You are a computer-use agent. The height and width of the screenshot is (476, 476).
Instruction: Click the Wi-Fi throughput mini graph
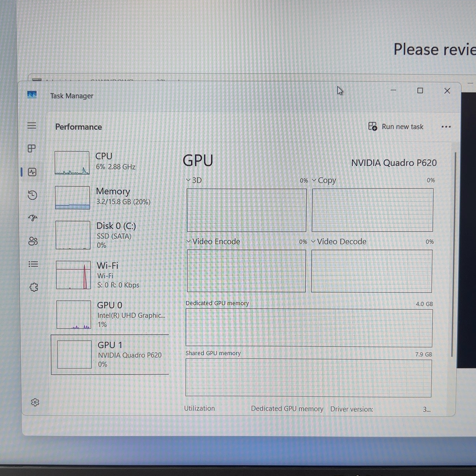point(73,275)
